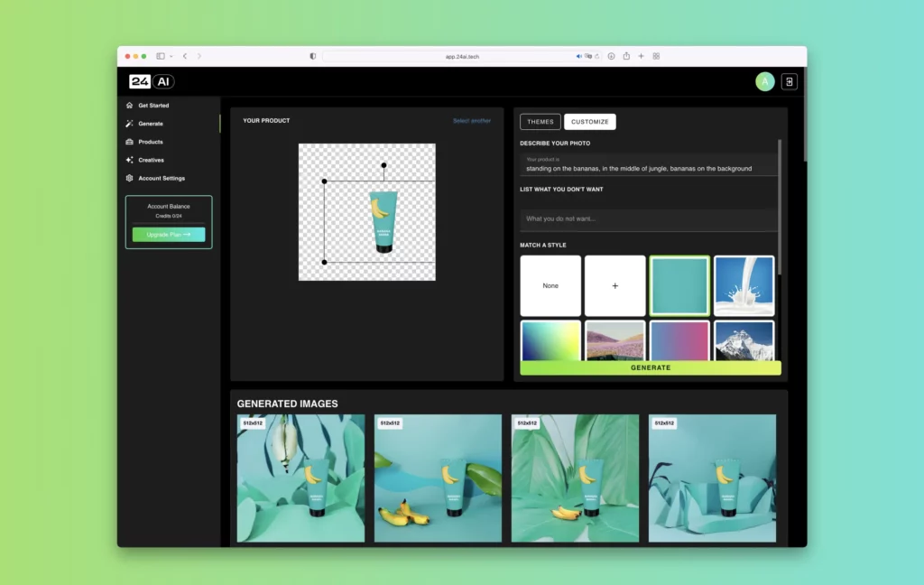Click the Safari share icon
This screenshot has height=585, width=924.
click(x=626, y=56)
